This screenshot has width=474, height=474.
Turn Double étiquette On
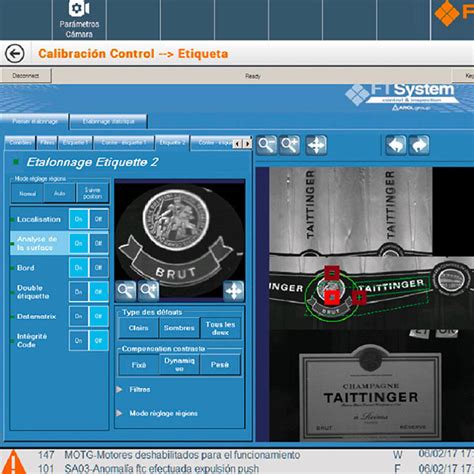point(79,292)
